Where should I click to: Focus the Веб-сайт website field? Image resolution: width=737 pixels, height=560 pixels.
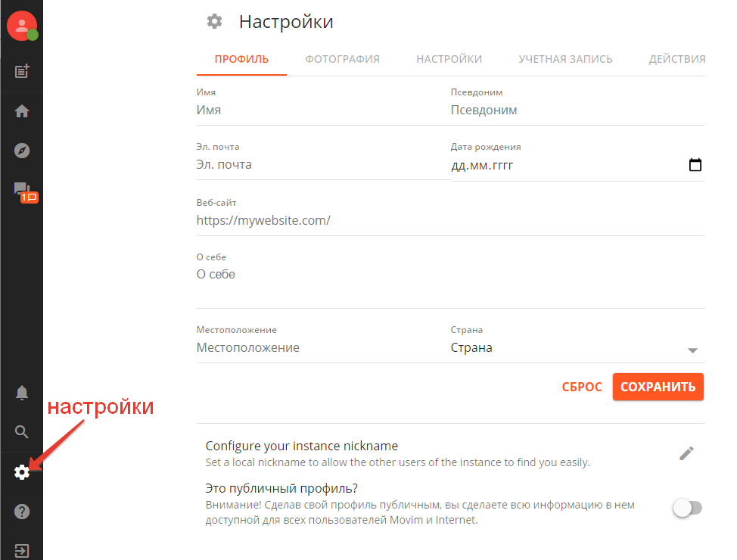point(450,221)
